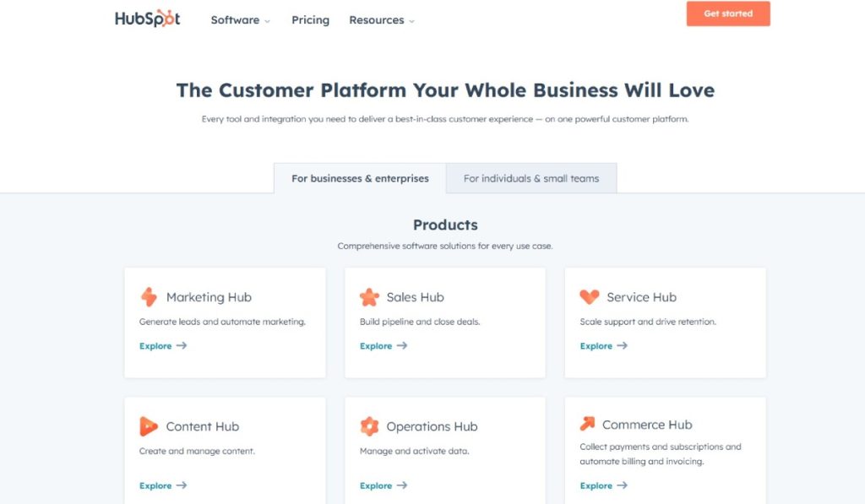Click the Content Hub play icon

[149, 426]
